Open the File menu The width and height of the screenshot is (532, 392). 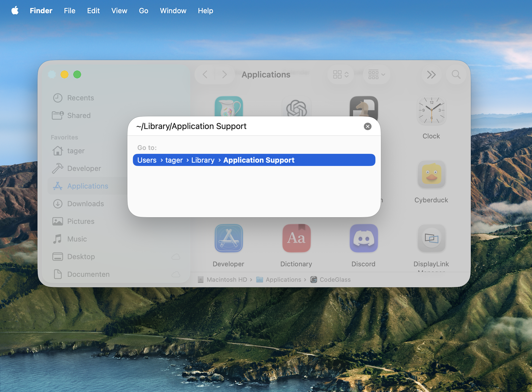[69, 10]
